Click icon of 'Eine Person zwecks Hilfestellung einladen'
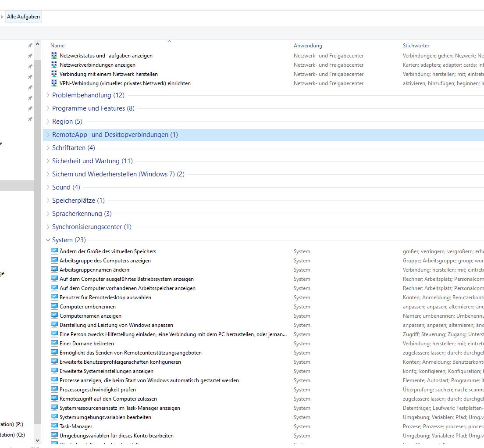Screen dimensions: 484x448 coord(54,334)
